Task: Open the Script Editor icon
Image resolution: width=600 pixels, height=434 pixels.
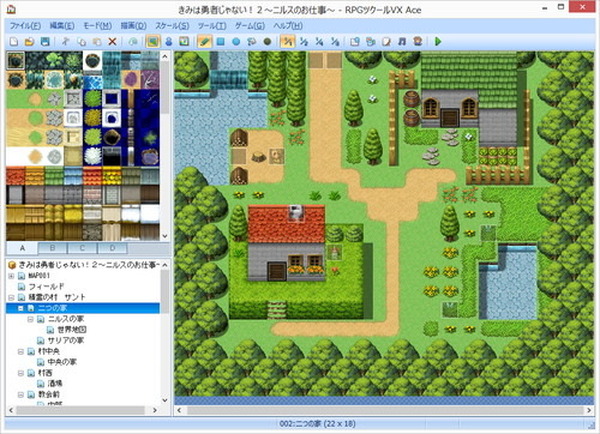Action: point(386,41)
